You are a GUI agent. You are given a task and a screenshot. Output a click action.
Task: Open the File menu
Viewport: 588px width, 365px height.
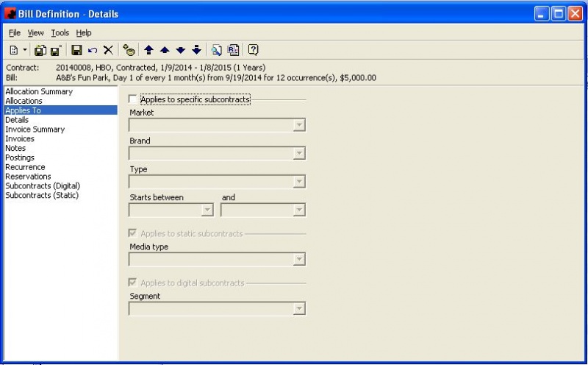(15, 33)
